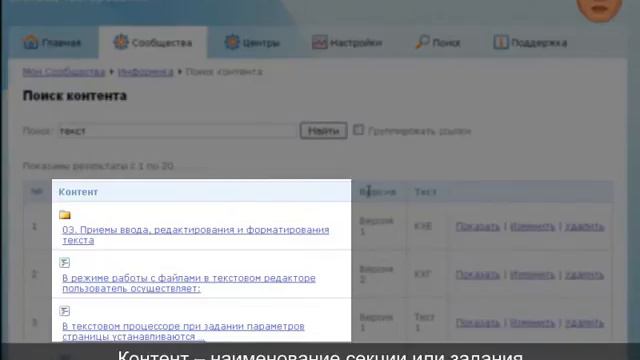This screenshot has width=640, height=360.
Task: Follow the Мои Сообщества breadcrumb link
Action: click(64, 72)
